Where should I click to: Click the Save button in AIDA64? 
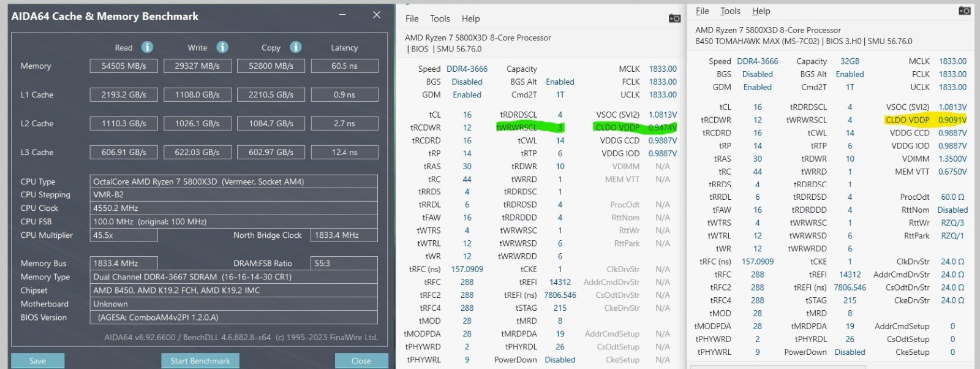(x=37, y=361)
